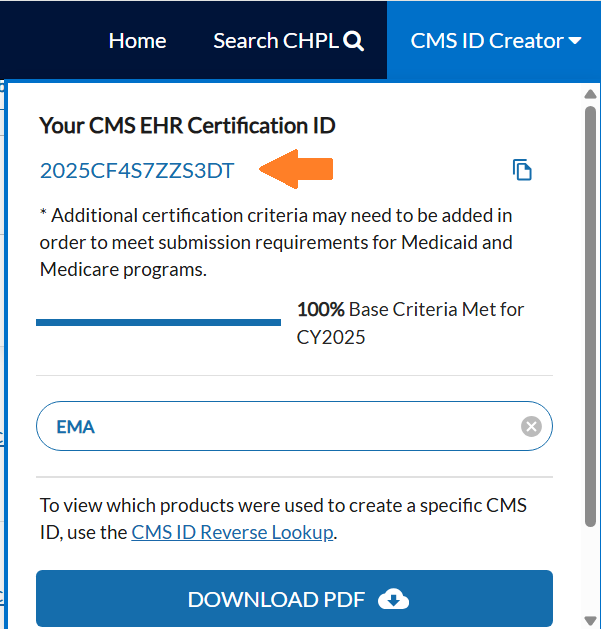
Task: Click the 100% Base Criteria Met text
Action: click(410, 322)
